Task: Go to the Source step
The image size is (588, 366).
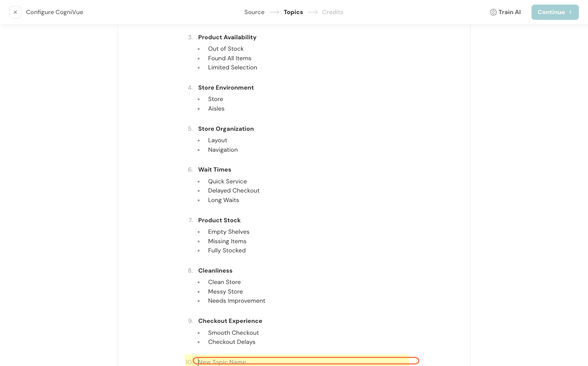Action: click(x=254, y=12)
